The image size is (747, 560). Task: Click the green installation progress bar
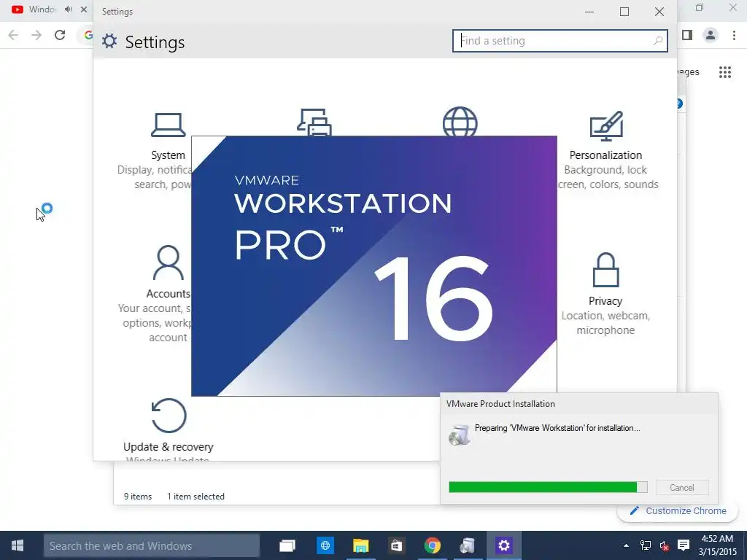[548, 486]
